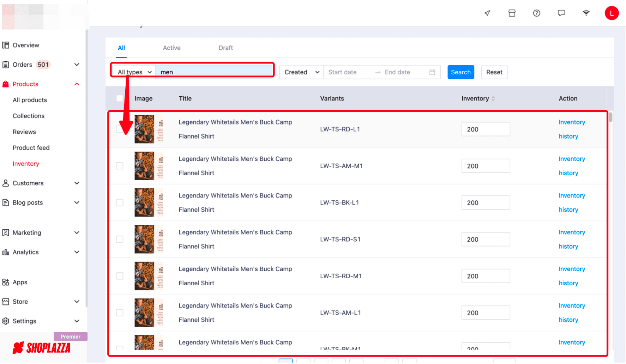The height and width of the screenshot is (364, 626).
Task: Open Inventory history for LW-TS-RD-M1
Action: 572,276
